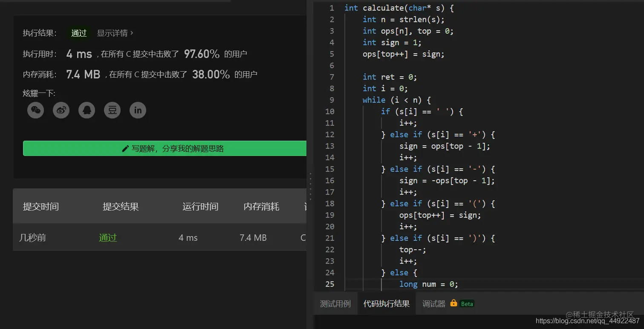Screen dimensions: 644x329
Task: Click the 通过 status badge
Action: 79,33
